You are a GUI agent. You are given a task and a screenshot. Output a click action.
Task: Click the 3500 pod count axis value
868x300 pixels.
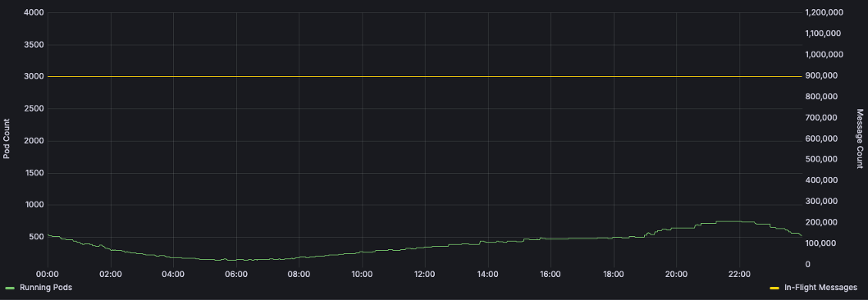point(34,45)
